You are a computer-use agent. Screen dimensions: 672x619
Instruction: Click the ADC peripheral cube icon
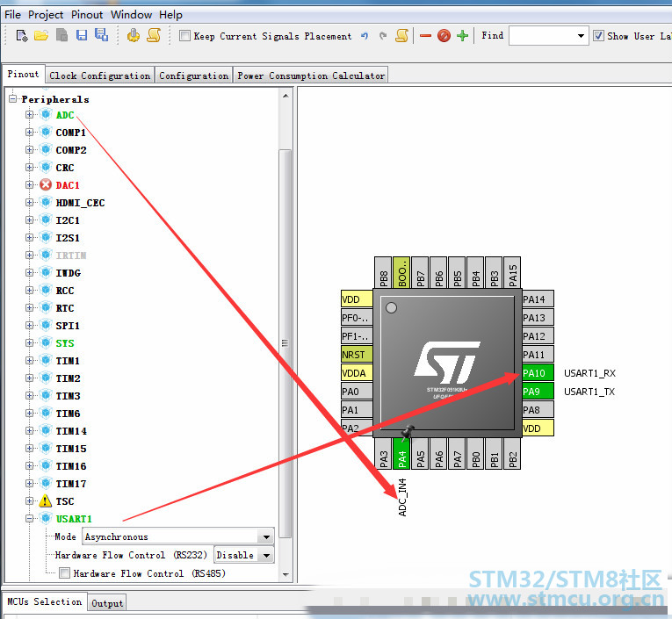[x=46, y=115]
